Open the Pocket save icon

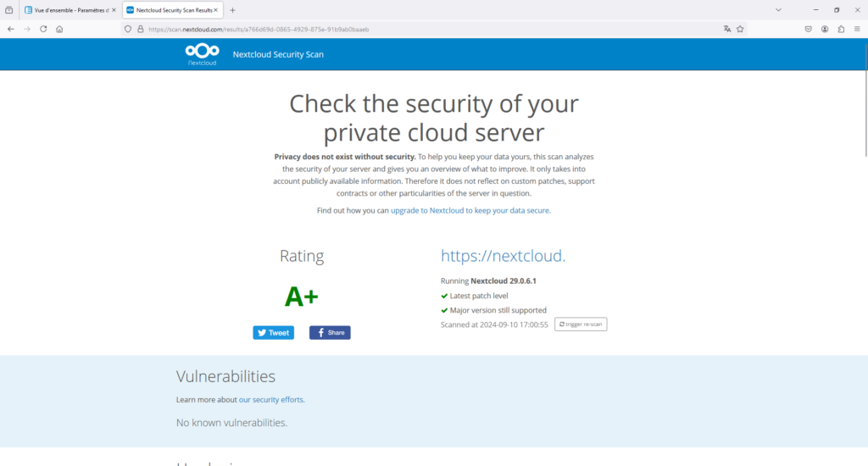(x=808, y=30)
